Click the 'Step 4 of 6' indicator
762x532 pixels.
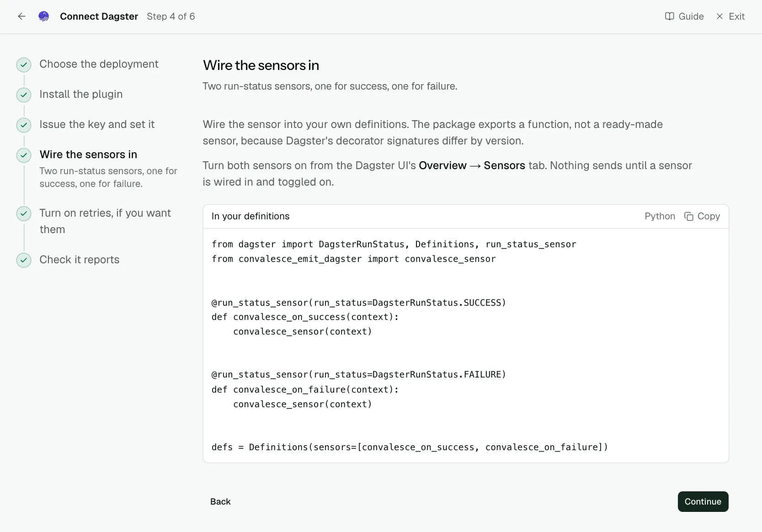pyautogui.click(x=171, y=16)
